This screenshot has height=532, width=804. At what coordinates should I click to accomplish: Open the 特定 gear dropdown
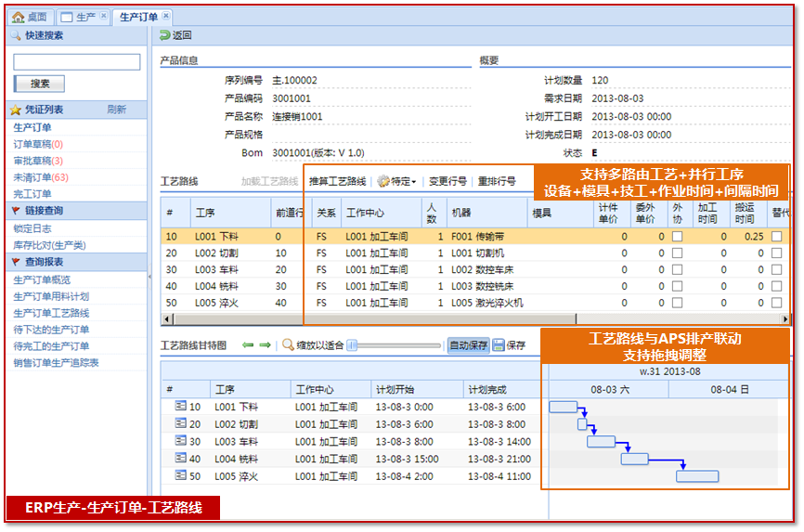(x=396, y=181)
